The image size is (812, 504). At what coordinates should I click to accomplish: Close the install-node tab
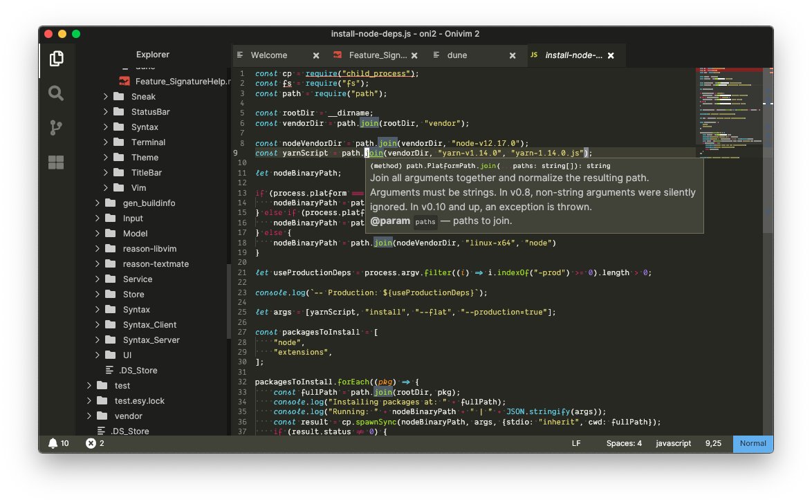tap(611, 55)
